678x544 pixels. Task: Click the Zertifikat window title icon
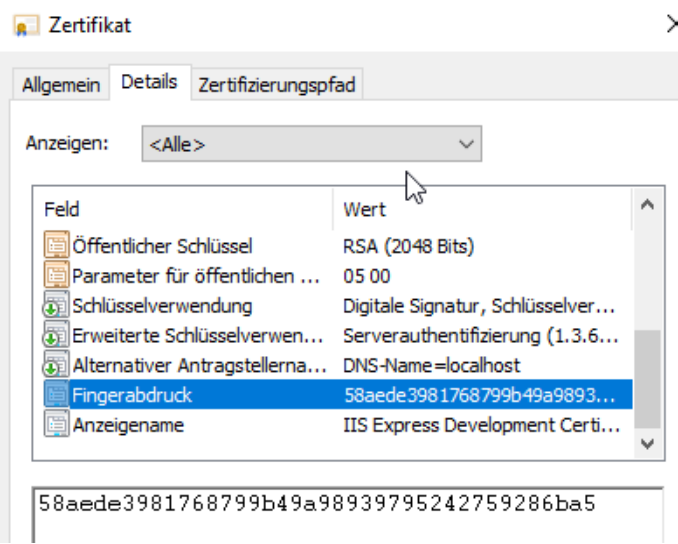pos(26,25)
